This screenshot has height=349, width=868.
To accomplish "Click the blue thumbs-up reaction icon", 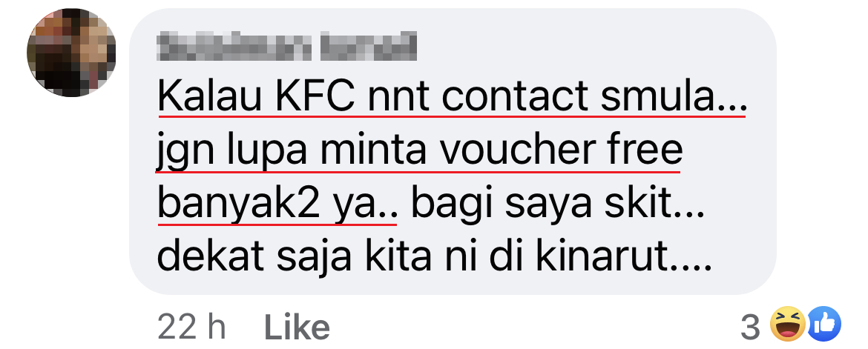I will click(x=824, y=324).
